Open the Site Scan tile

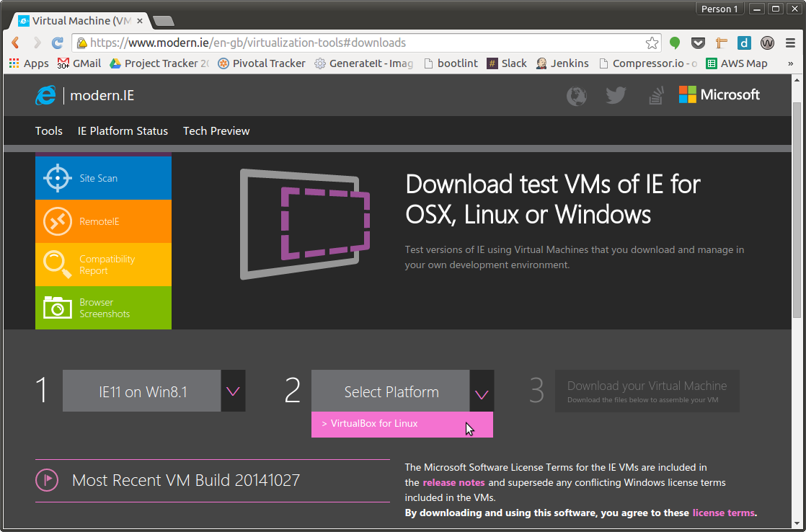coord(103,178)
